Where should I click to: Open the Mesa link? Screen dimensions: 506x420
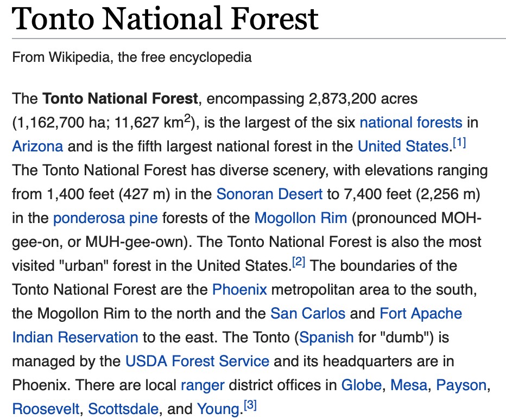click(409, 385)
